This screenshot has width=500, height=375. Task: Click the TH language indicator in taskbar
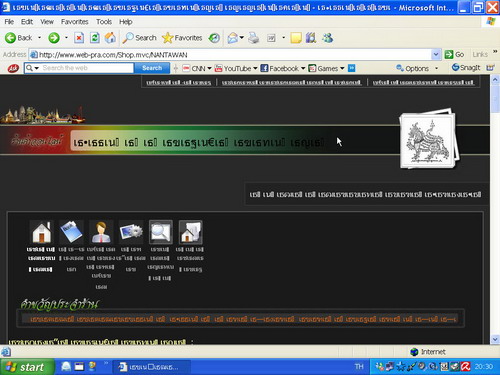pos(359,367)
